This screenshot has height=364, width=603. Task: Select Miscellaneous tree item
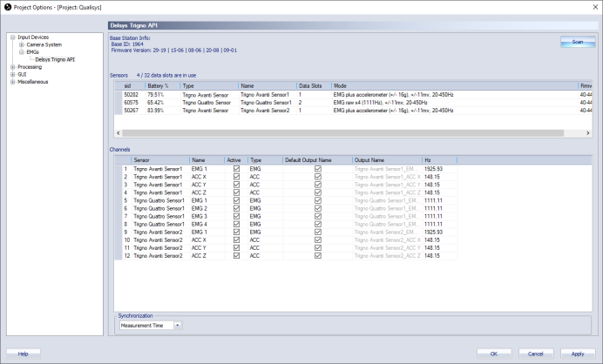33,82
